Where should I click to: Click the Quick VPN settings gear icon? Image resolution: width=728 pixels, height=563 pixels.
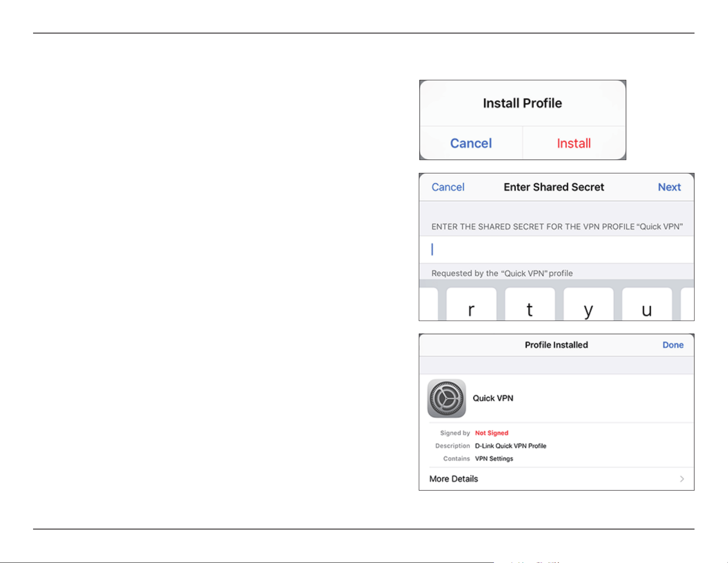[x=446, y=398]
